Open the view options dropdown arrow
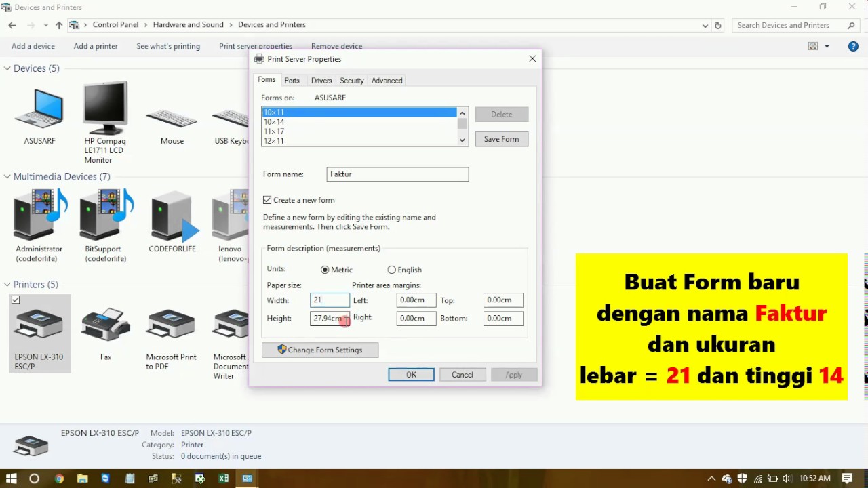This screenshot has height=488, width=868. click(827, 46)
